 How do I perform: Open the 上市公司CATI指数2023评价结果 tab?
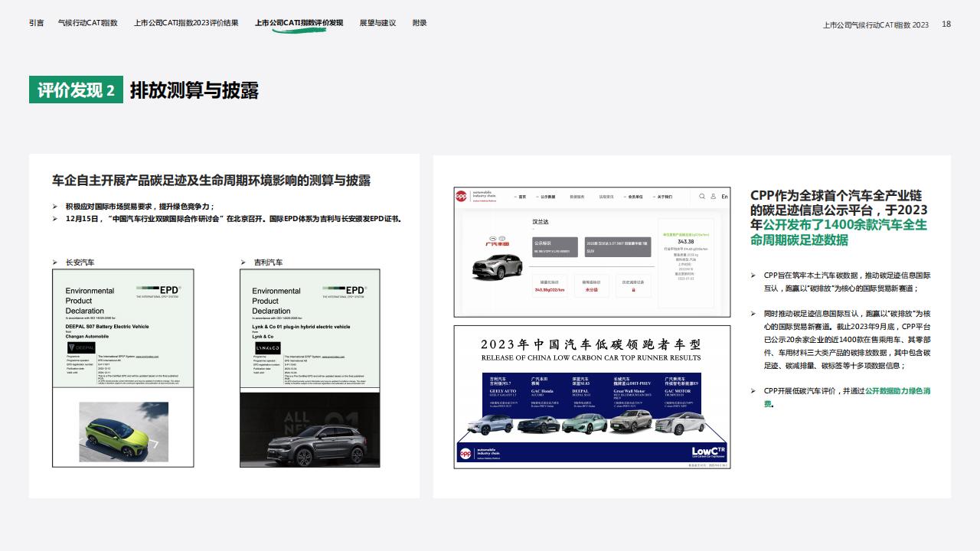tap(186, 23)
